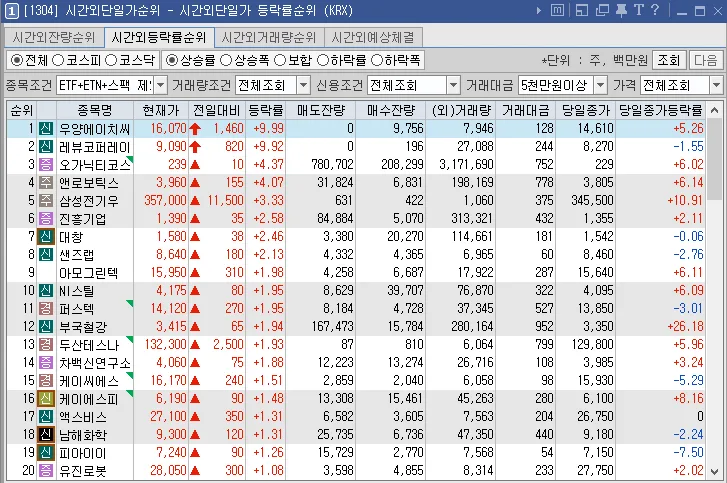The width and height of the screenshot is (727, 483).
Task: Click the scrollbar up arrow in the table
Action: tap(714, 110)
